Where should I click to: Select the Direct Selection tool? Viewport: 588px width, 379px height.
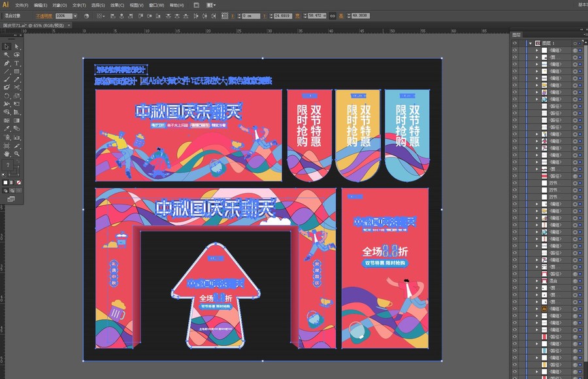point(16,46)
